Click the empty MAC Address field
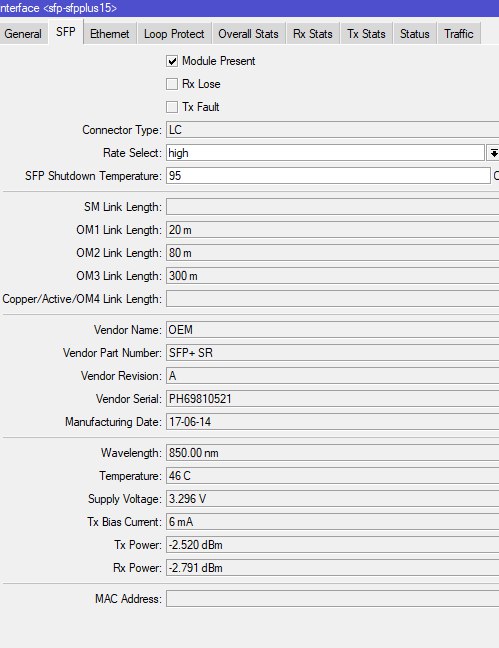 click(332, 599)
